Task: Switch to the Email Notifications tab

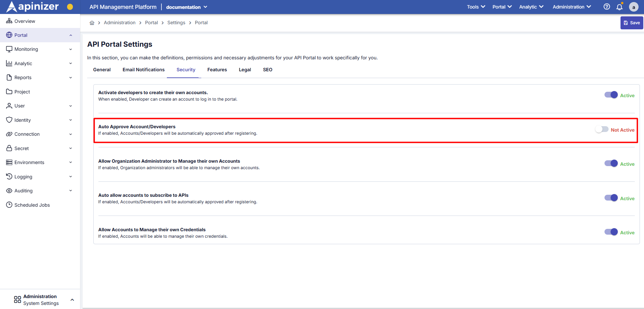Action: (x=143, y=70)
